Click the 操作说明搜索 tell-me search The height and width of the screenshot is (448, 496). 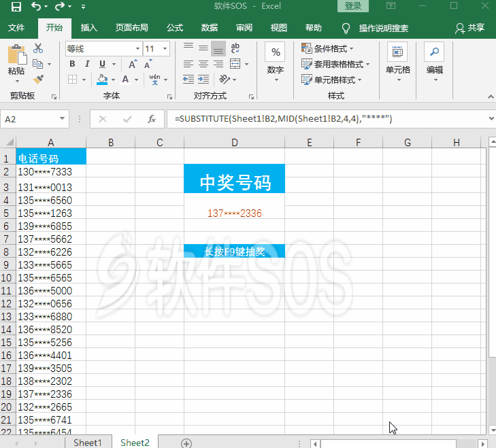383,28
